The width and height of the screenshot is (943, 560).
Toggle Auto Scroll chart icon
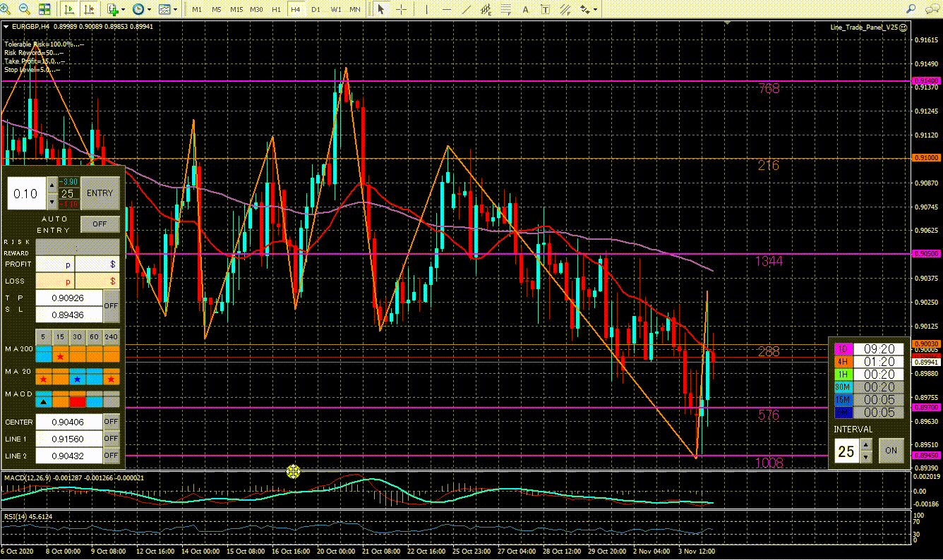coord(70,9)
